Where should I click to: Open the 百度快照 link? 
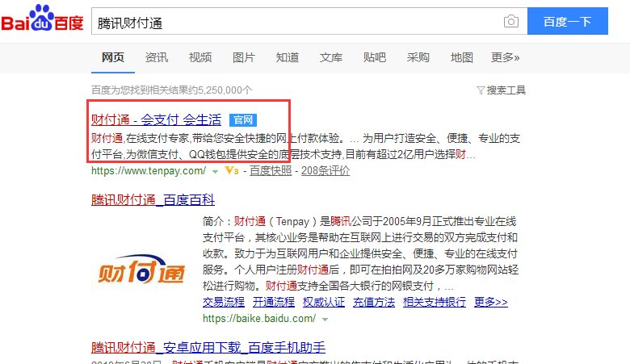point(271,171)
